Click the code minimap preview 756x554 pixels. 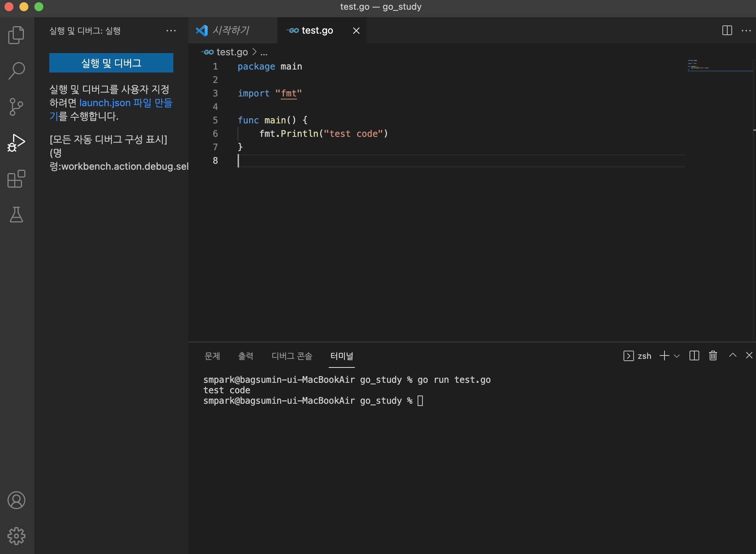(x=698, y=65)
